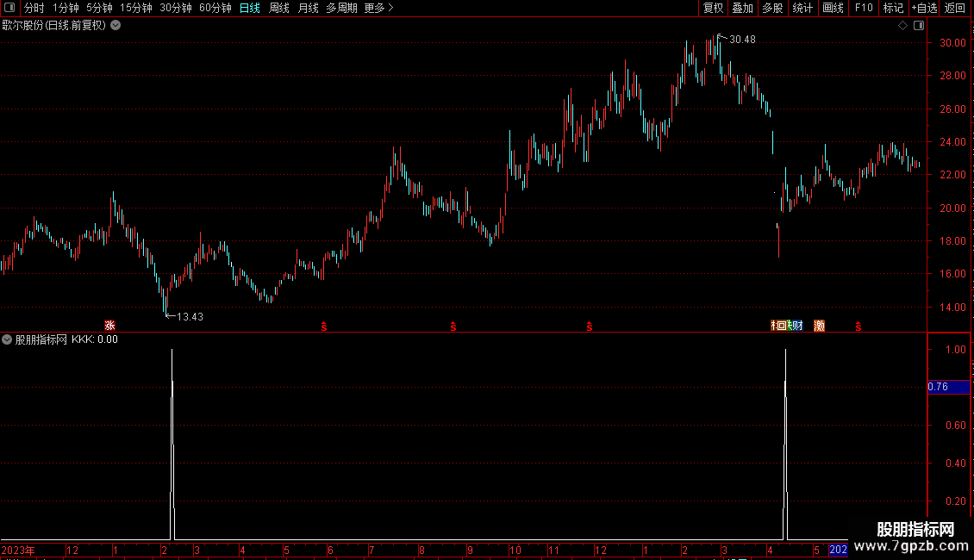Image resolution: width=974 pixels, height=560 pixels.
Task: Click the S marker near the October 2023 date
Action: (590, 327)
